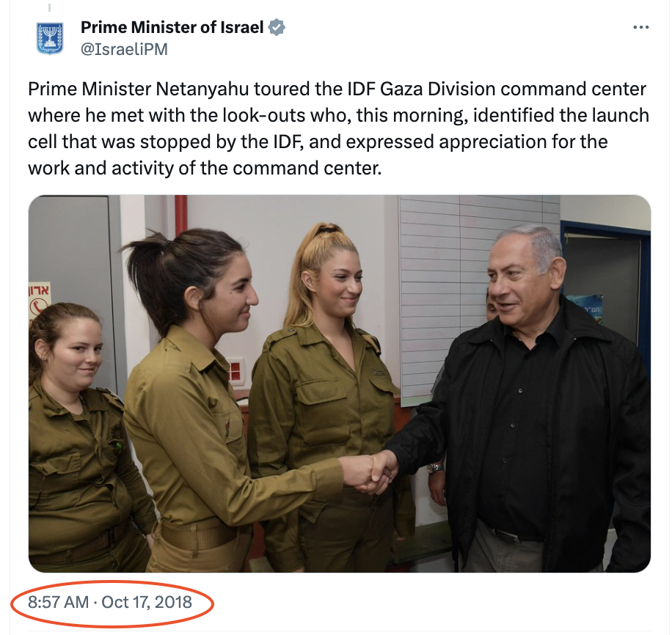
Task: Open the Prime Minister of Israel profile avatar
Action: pyautogui.click(x=50, y=38)
